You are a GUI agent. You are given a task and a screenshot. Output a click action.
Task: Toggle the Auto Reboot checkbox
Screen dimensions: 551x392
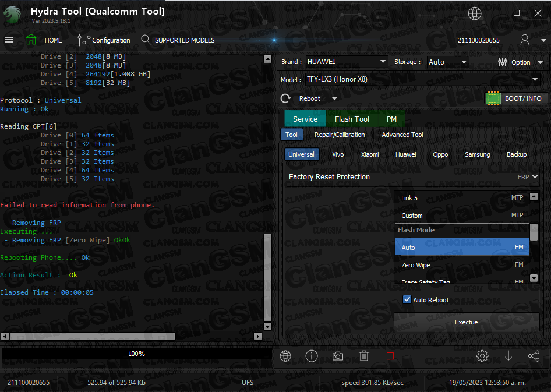pos(407,299)
